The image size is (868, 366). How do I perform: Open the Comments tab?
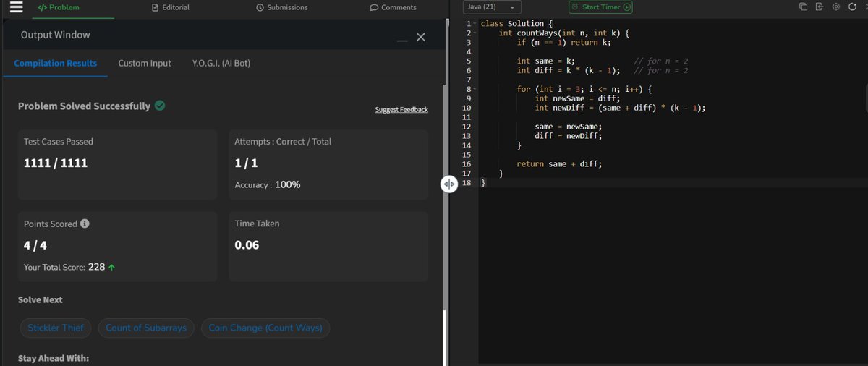(393, 7)
